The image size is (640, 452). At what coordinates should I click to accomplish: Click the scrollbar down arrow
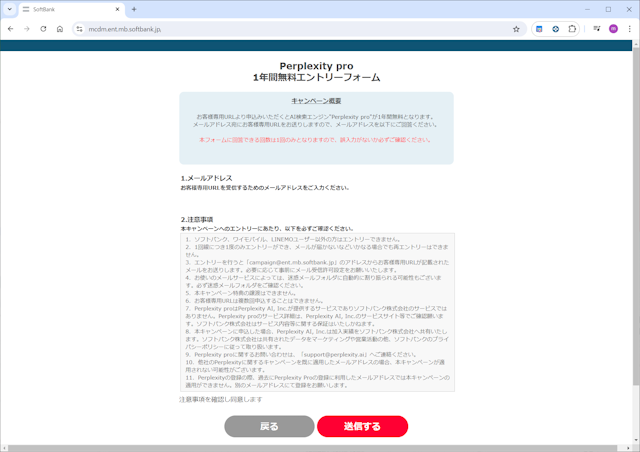pos(636,441)
